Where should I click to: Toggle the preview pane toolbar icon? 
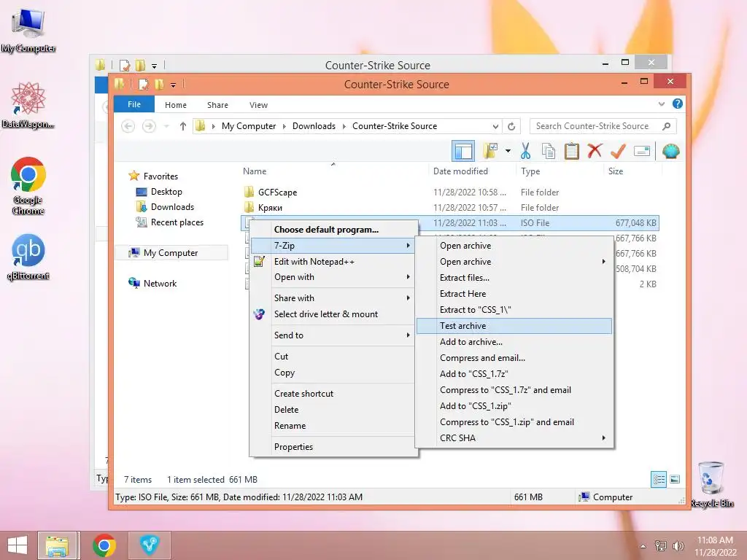click(463, 151)
